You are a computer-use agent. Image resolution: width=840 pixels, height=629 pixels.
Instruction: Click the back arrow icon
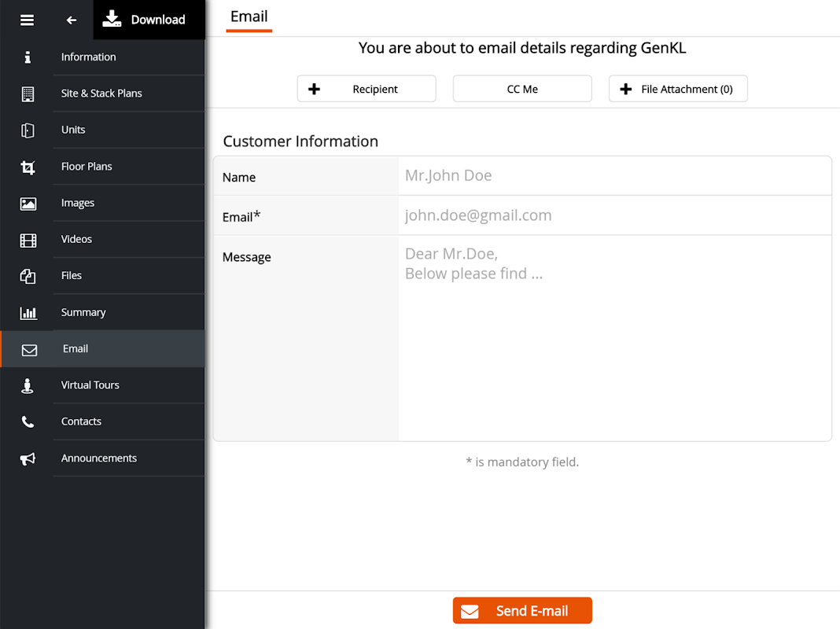click(x=72, y=20)
